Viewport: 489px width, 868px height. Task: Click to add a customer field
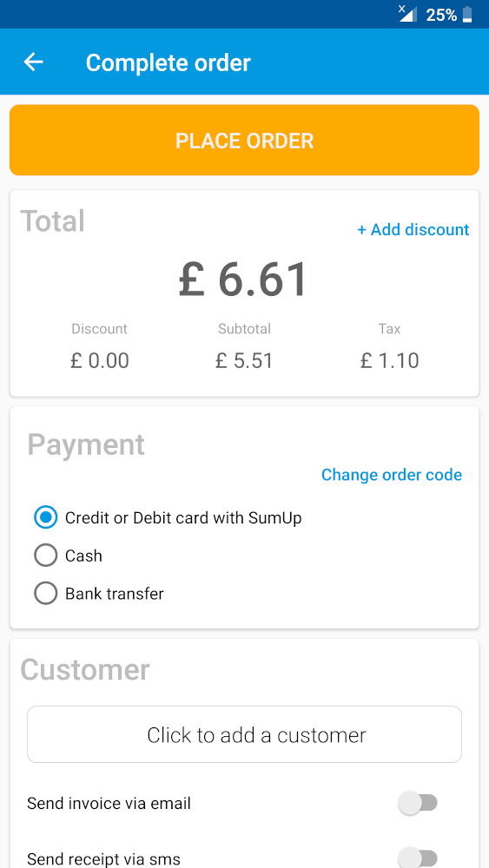244,734
